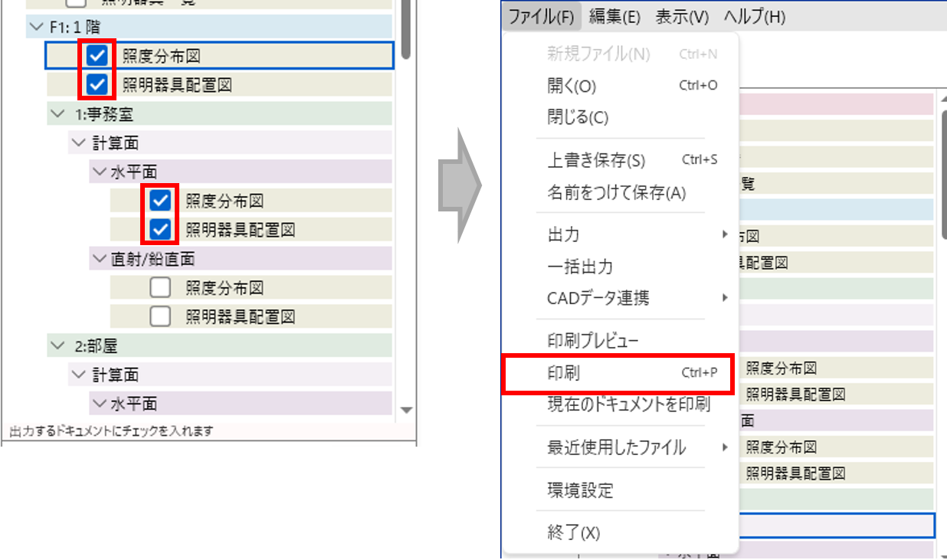Collapse the 1:事務室 tree node

(x=57, y=114)
